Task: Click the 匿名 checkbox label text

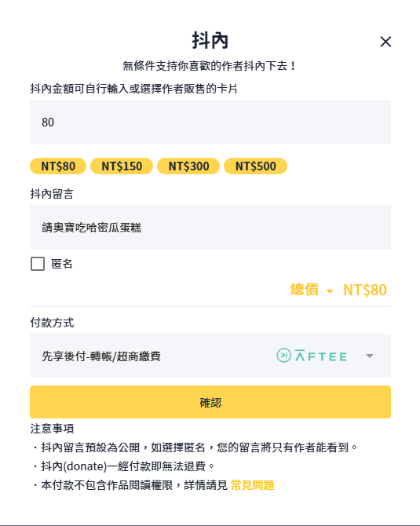Action: [62, 264]
